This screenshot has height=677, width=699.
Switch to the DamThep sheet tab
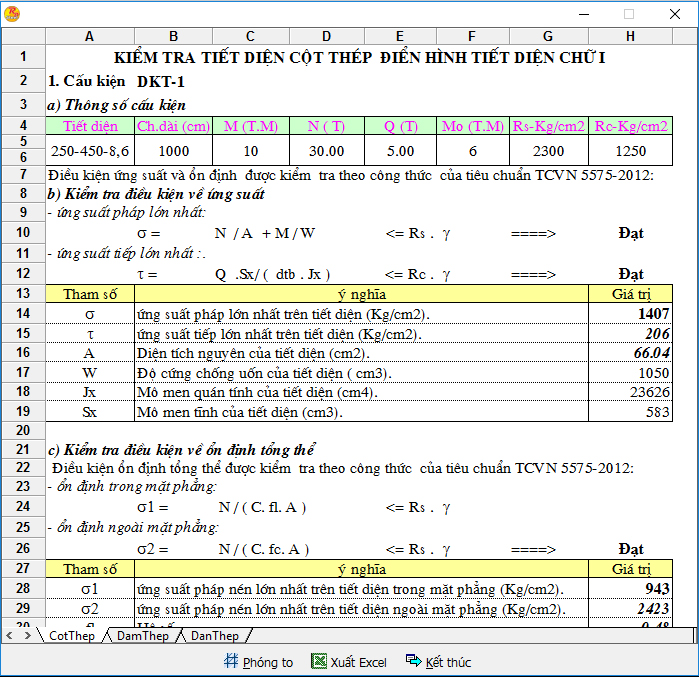click(142, 636)
